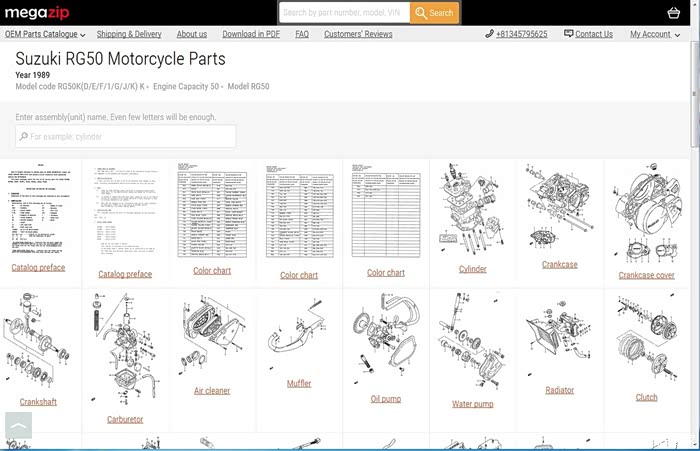Open the Shipping & Delivery page
The height and width of the screenshot is (451, 700).
click(129, 34)
